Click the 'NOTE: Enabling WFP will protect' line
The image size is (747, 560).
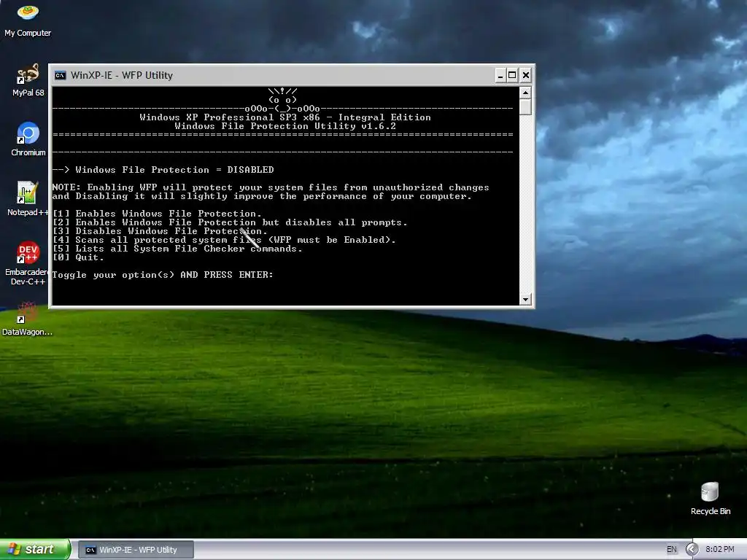pos(271,187)
